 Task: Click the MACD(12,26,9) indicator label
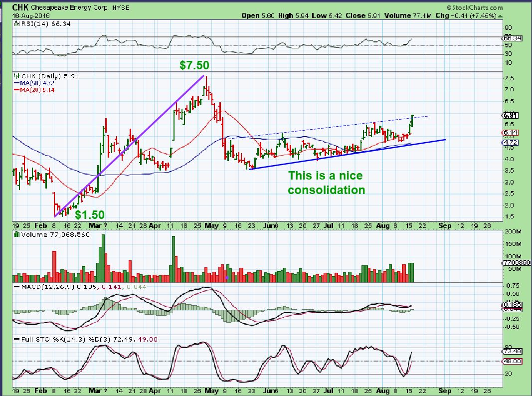47,287
